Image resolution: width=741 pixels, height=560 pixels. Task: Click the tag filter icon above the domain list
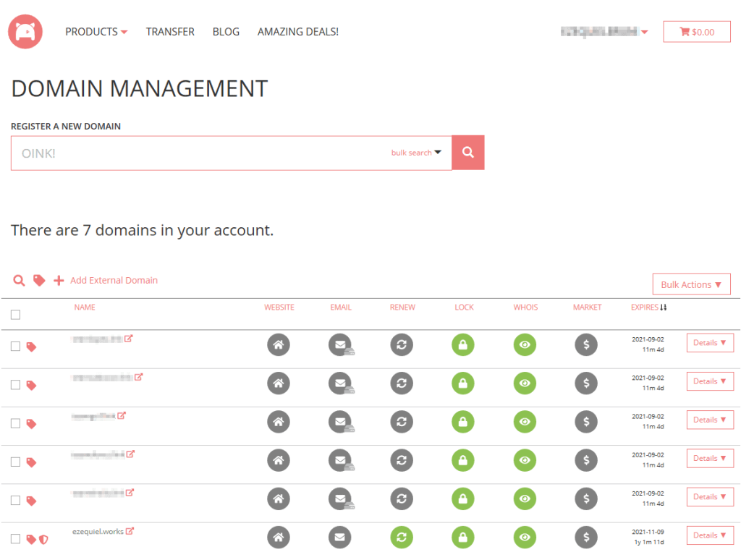coord(39,281)
